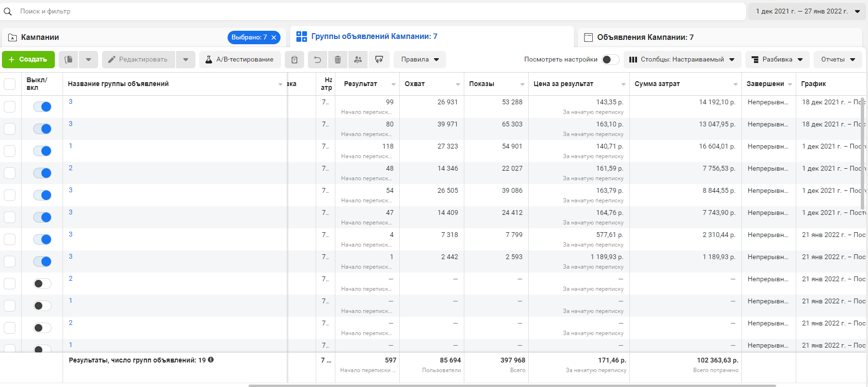Click the undo arrow icon
The image size is (868, 387).
[318, 60]
